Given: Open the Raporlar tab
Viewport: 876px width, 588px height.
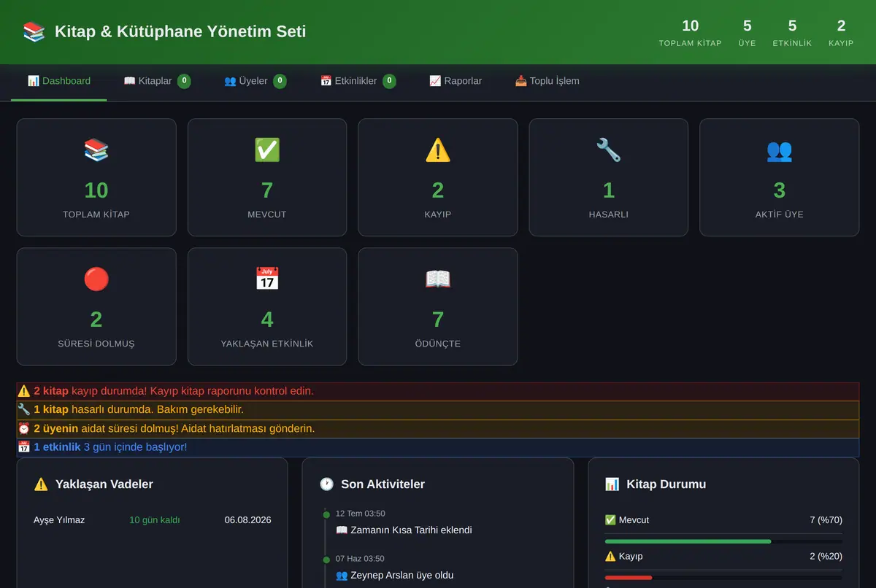Looking at the screenshot, I should 456,81.
